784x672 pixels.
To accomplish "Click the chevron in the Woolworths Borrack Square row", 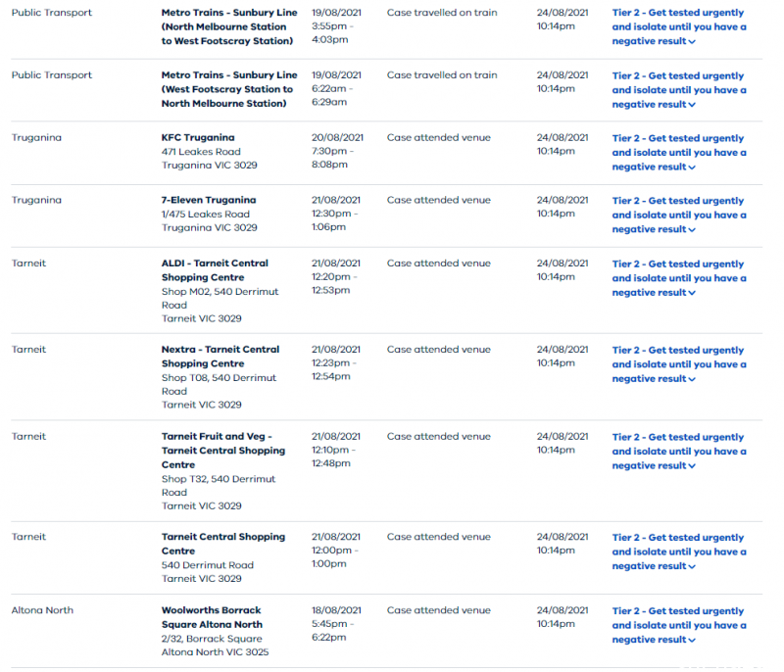I will 692,640.
